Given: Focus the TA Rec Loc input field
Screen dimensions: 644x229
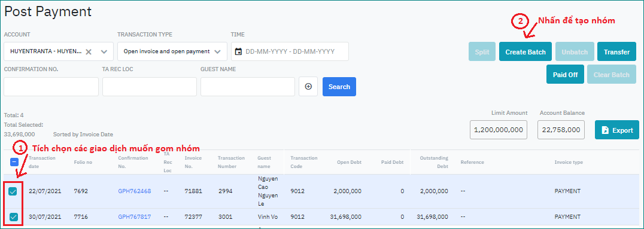Looking at the screenshot, I should [x=150, y=87].
